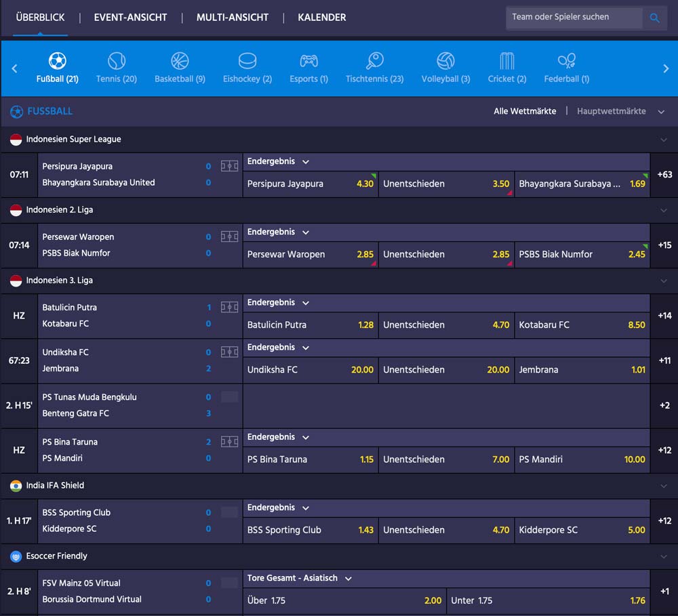The width and height of the screenshot is (678, 616).
Task: Open pitch view for Persipura Jayapura match
Action: tap(230, 166)
